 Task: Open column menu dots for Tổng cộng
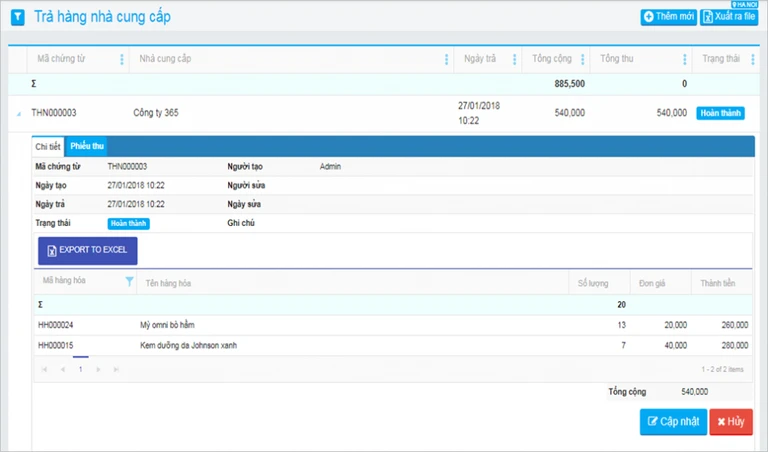click(x=582, y=59)
